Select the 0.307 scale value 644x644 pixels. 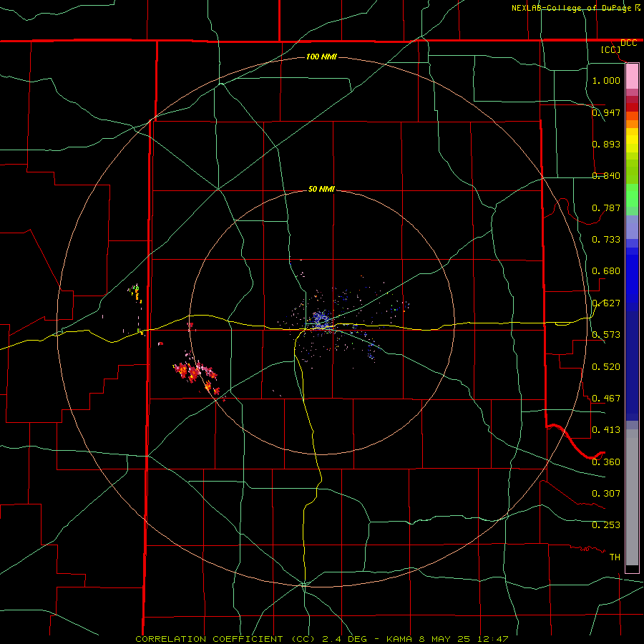click(606, 493)
